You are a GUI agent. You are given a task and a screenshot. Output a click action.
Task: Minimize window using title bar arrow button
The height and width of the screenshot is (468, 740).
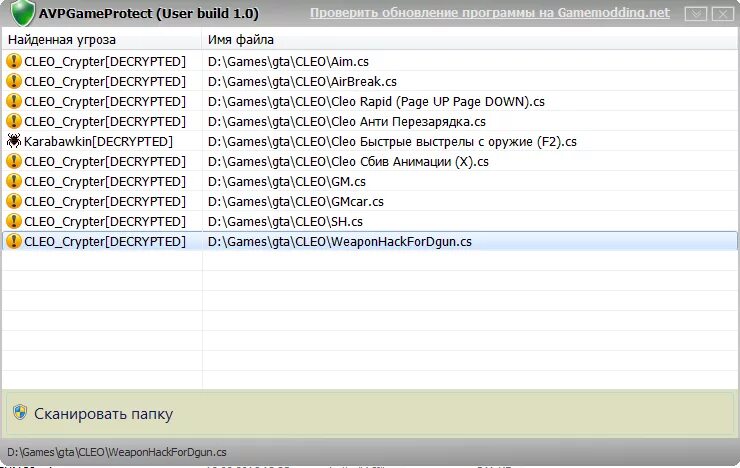[x=696, y=14]
